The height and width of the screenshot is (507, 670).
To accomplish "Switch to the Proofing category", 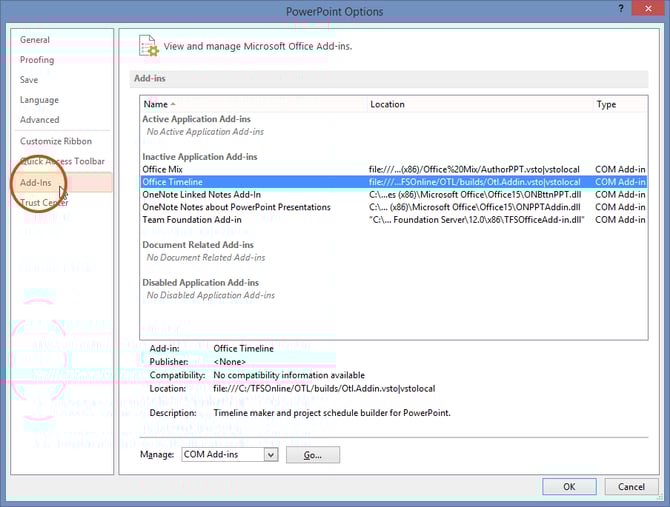I will tap(37, 60).
